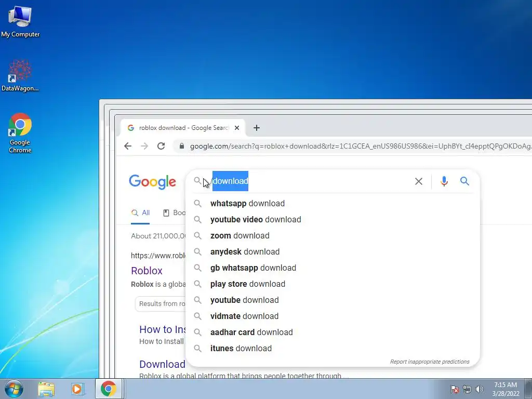
Task: Click the Chrome taskbar button
Action: click(108, 389)
